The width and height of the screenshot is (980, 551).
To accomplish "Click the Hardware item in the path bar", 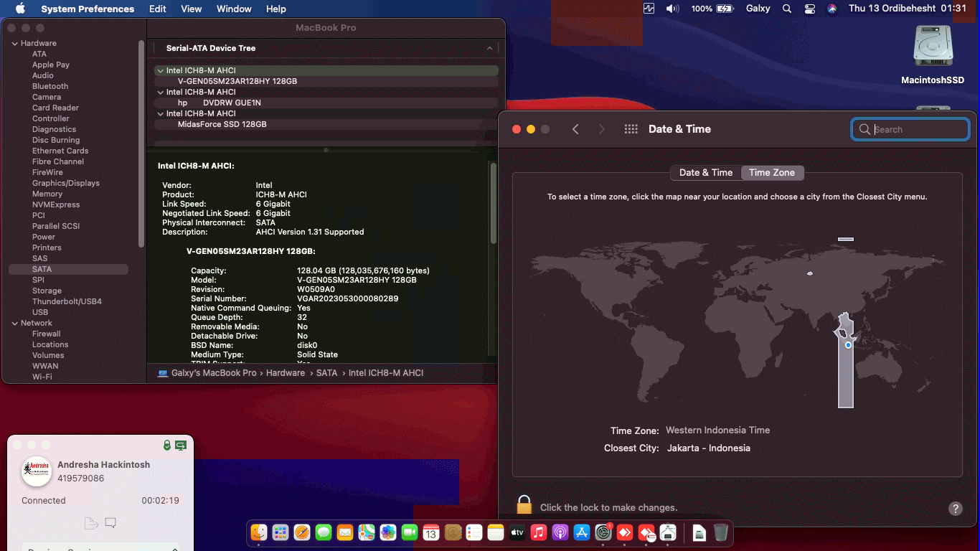I will coord(286,373).
